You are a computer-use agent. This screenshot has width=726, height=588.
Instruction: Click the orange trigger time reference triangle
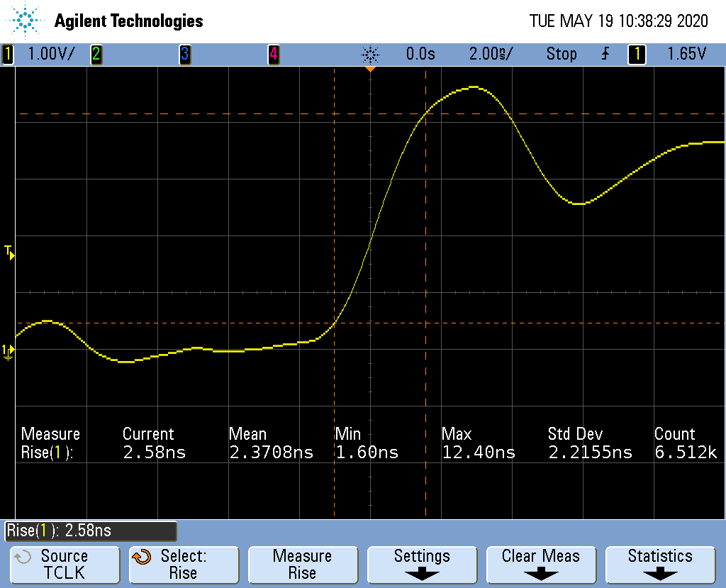coord(370,69)
